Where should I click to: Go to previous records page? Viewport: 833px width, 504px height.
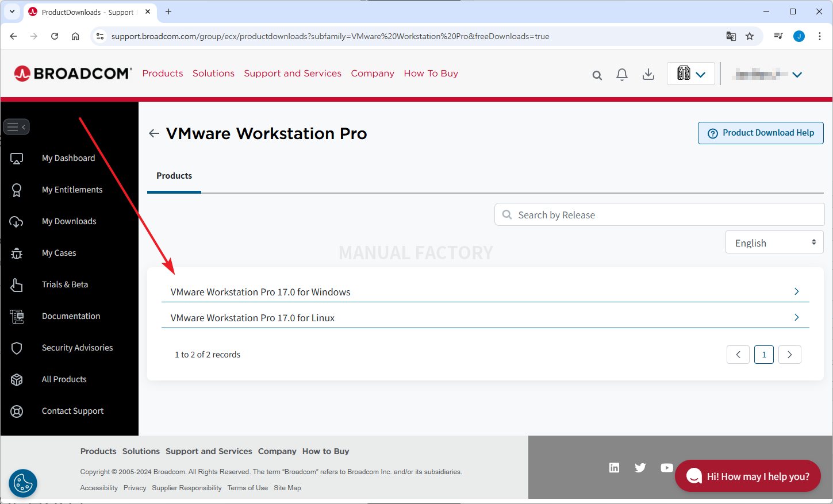(x=738, y=355)
